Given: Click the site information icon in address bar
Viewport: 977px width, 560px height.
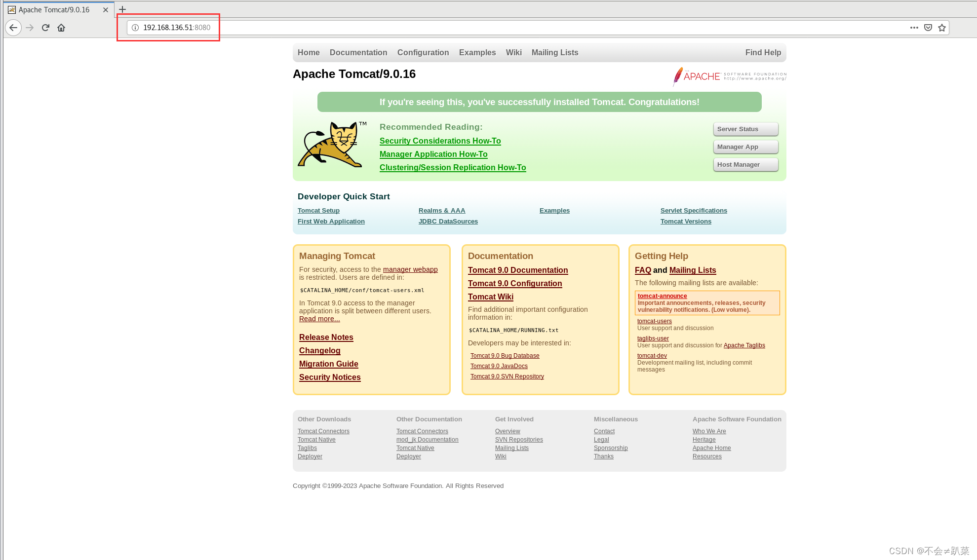Looking at the screenshot, I should pos(135,28).
